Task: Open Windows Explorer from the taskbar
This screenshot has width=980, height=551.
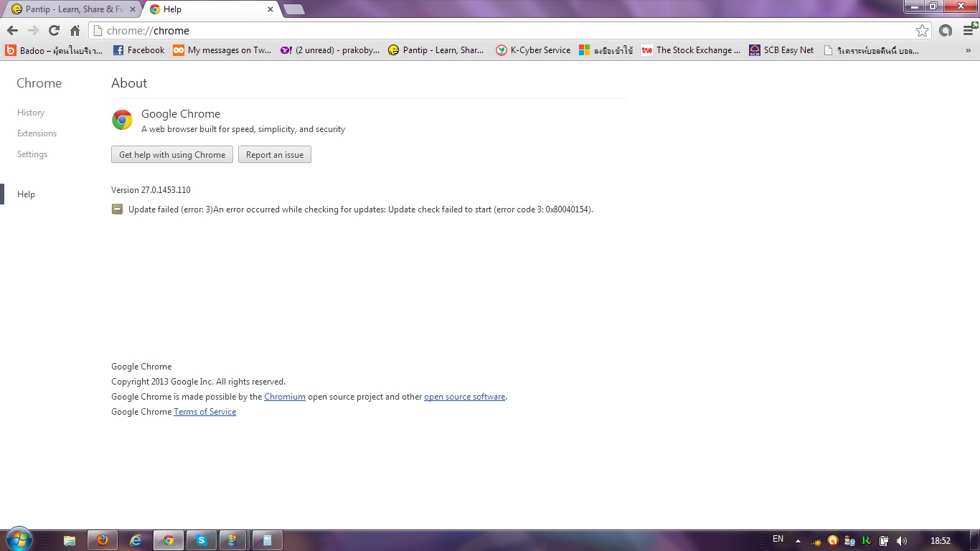Action: pos(70,540)
